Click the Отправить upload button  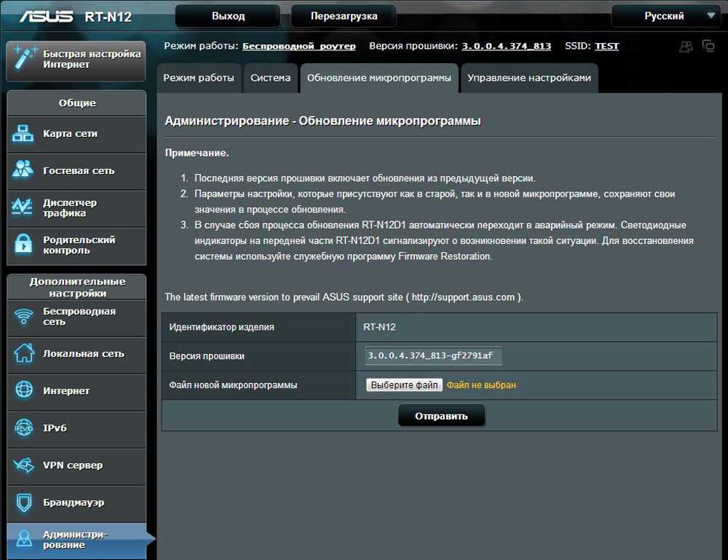pos(441,416)
